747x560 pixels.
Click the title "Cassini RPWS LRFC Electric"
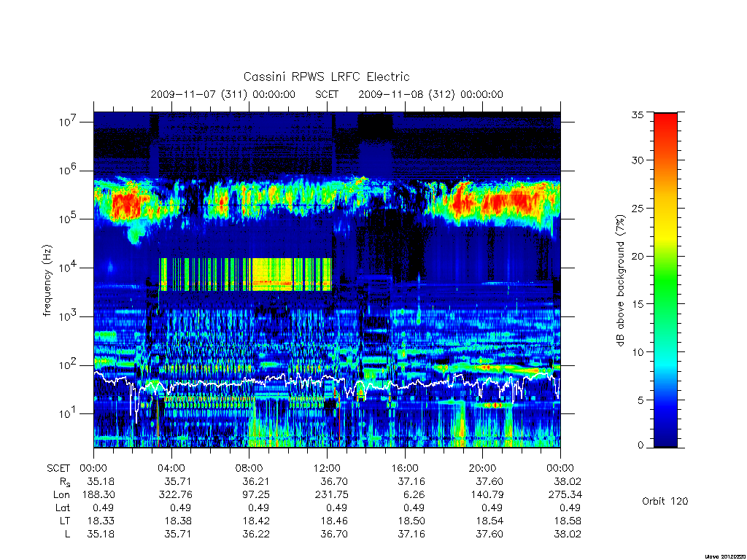click(x=326, y=77)
